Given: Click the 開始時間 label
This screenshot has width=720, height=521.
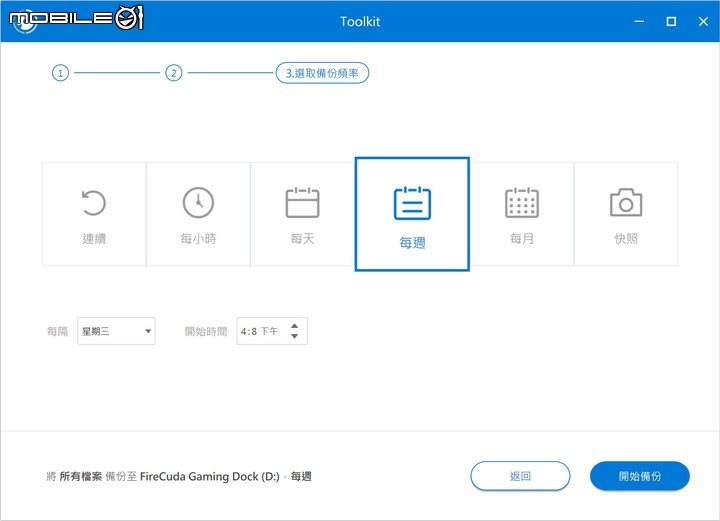Looking at the screenshot, I should tap(206, 331).
